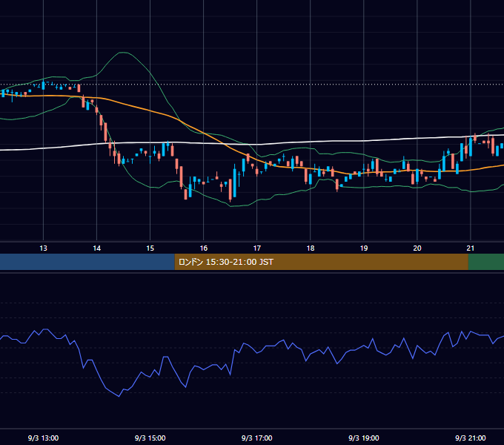Click hour label 21 on time axis
Screen dimensions: 504x445
(470, 248)
